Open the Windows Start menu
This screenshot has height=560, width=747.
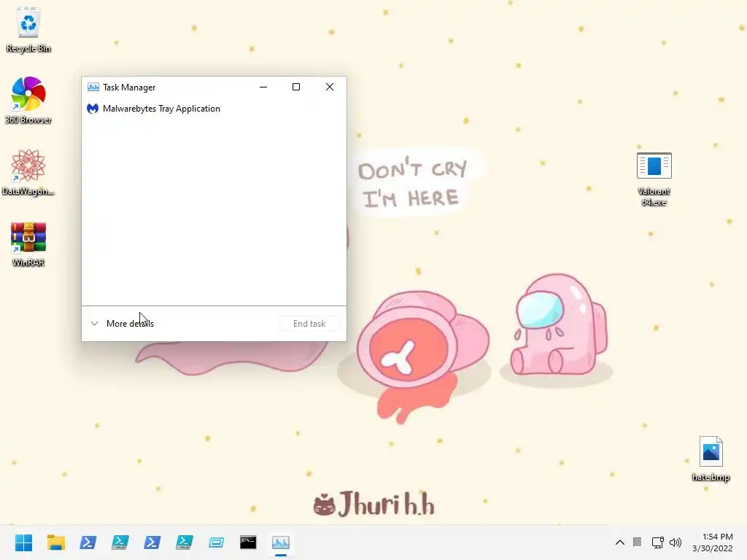[24, 542]
